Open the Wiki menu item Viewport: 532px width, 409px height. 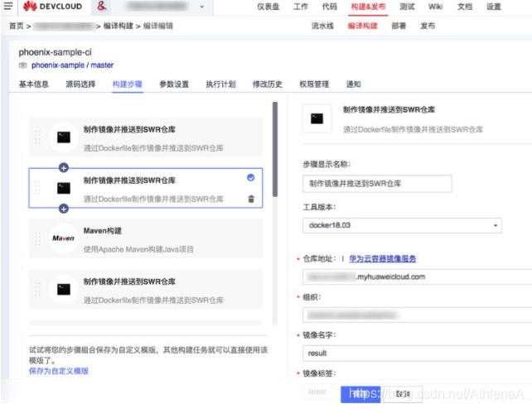tap(435, 7)
